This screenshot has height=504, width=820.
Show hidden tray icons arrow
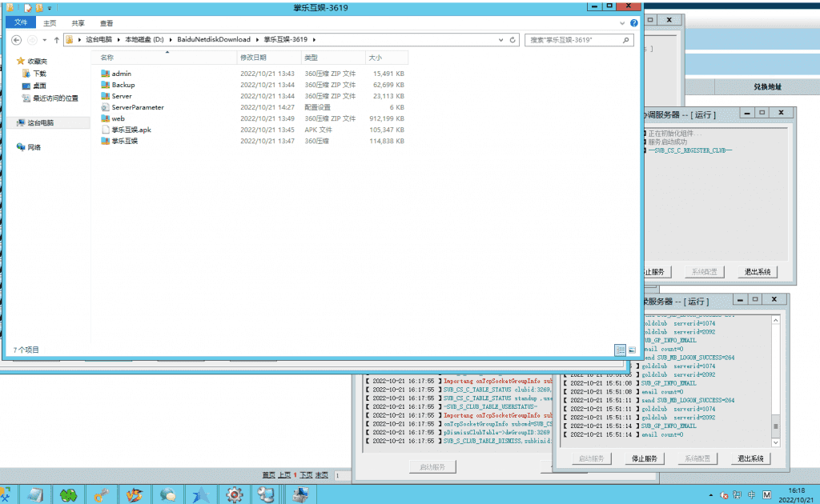(x=711, y=495)
